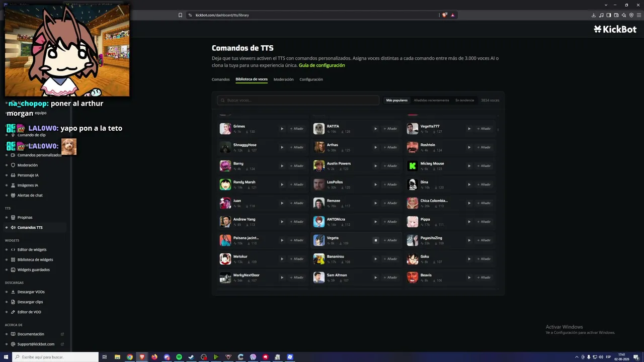Click the Bananirou voice avatar
Screen dimensions: 644x362
point(319,259)
